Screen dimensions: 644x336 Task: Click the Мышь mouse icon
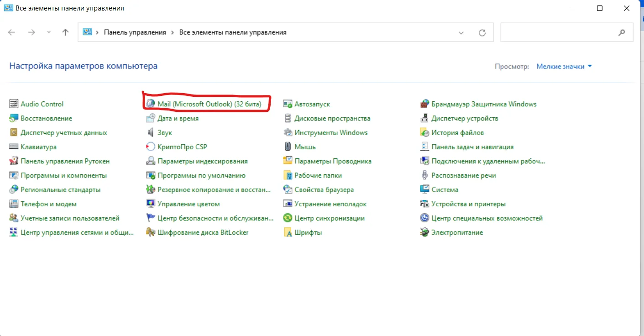click(288, 147)
